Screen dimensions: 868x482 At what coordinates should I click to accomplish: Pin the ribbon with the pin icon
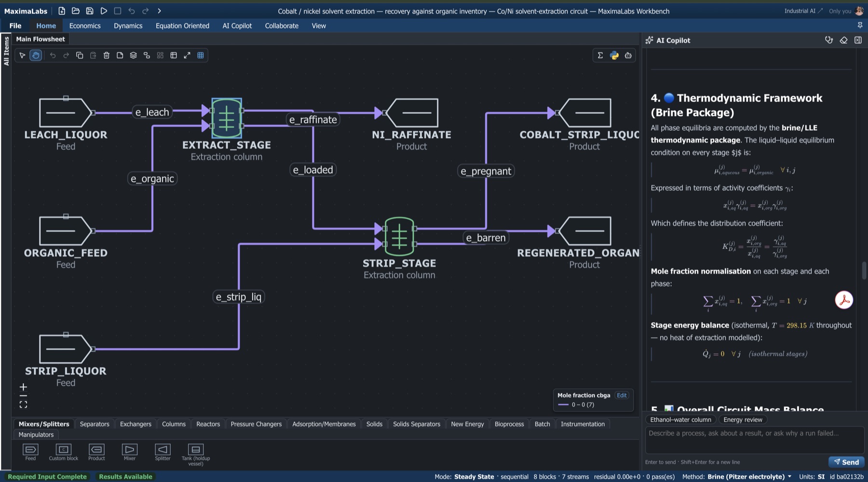[x=860, y=25]
